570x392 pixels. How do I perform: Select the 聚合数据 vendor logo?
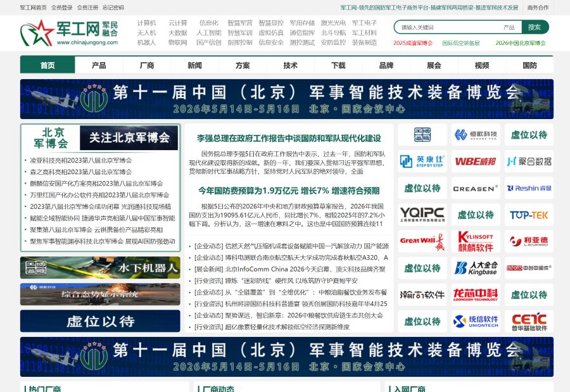tap(529, 161)
